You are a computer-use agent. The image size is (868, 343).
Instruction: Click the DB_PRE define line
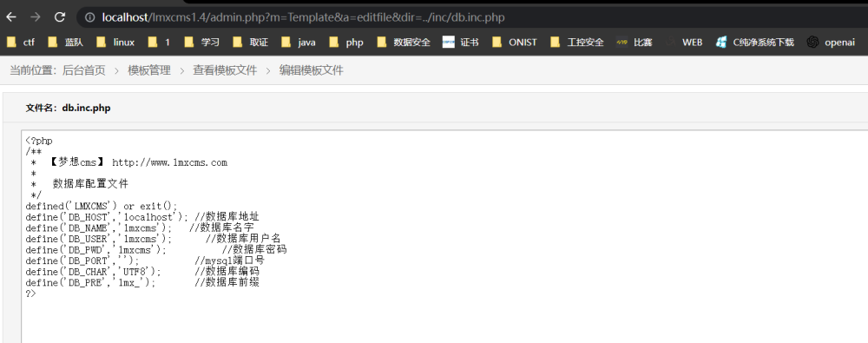142,282
